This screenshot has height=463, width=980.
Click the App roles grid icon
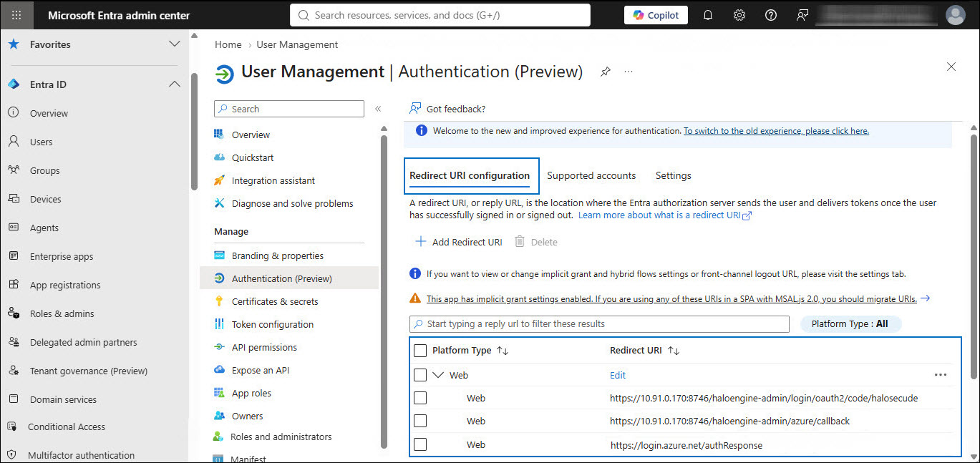[220, 393]
